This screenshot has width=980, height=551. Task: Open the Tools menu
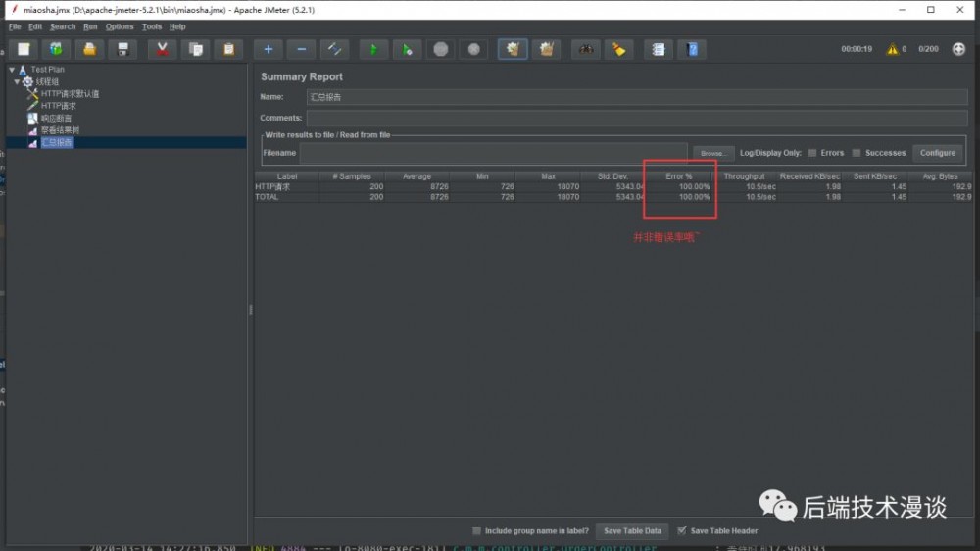(x=151, y=26)
